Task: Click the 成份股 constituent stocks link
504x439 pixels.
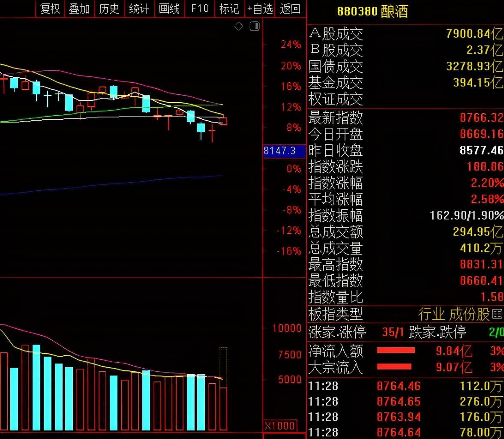Action: 469,314
